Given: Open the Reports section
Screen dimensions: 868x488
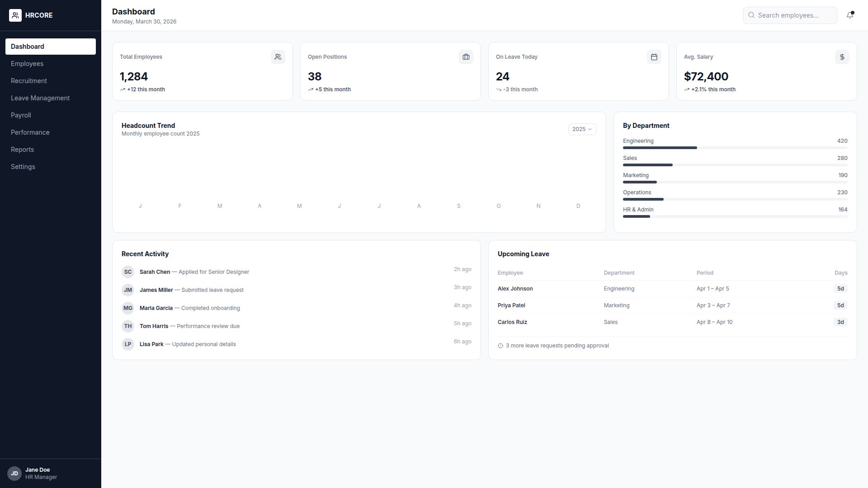Looking at the screenshot, I should pyautogui.click(x=51, y=150).
